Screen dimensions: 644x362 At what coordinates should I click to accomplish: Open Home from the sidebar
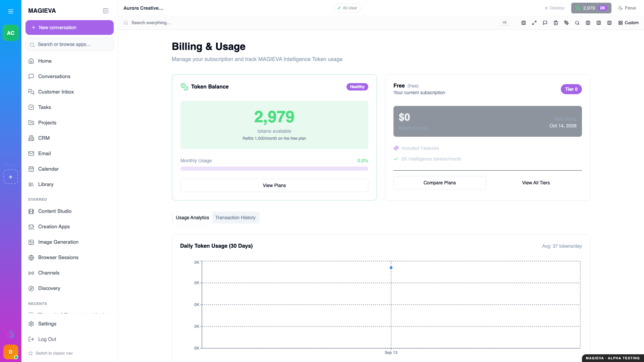pyautogui.click(x=70, y=61)
